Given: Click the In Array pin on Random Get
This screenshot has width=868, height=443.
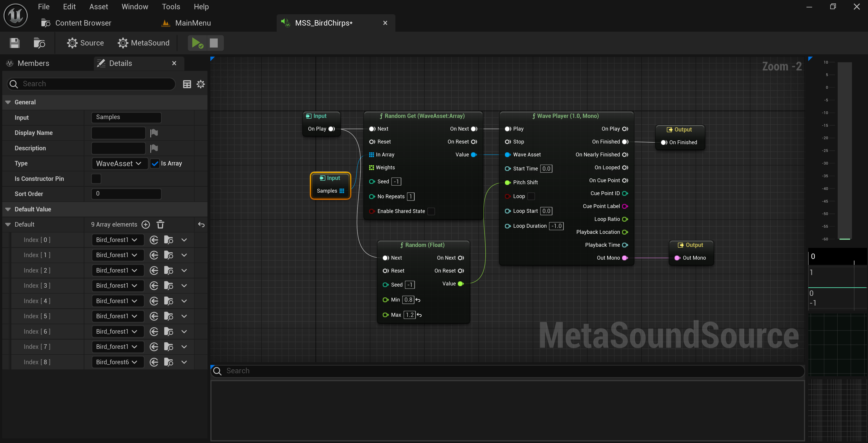Looking at the screenshot, I should tap(371, 155).
